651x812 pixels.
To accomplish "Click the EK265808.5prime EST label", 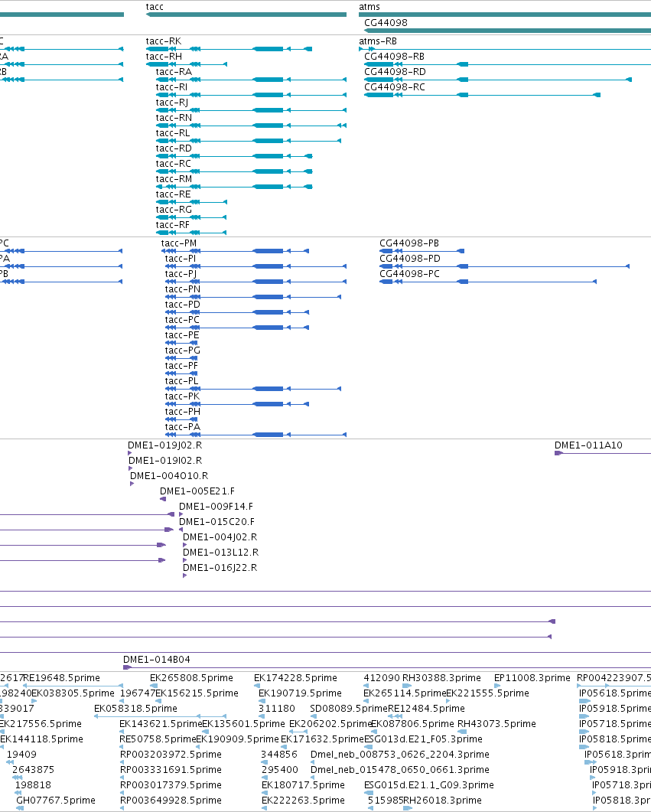I will (191, 677).
